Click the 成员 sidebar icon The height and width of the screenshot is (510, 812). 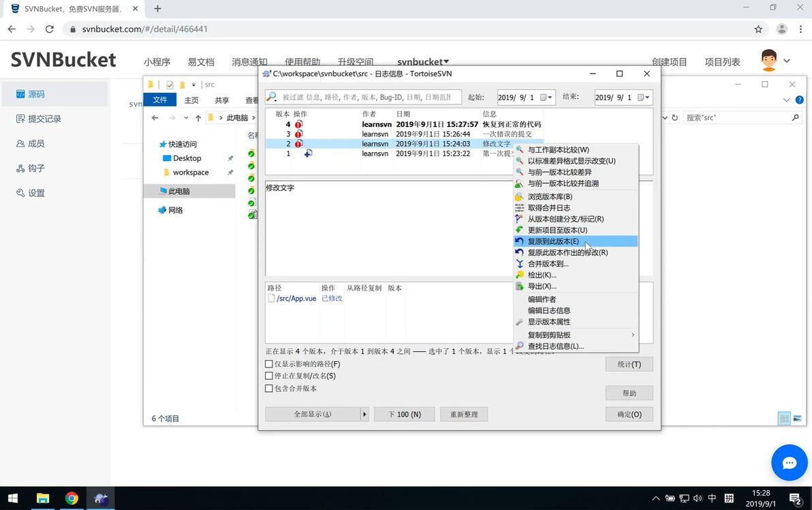coord(20,144)
